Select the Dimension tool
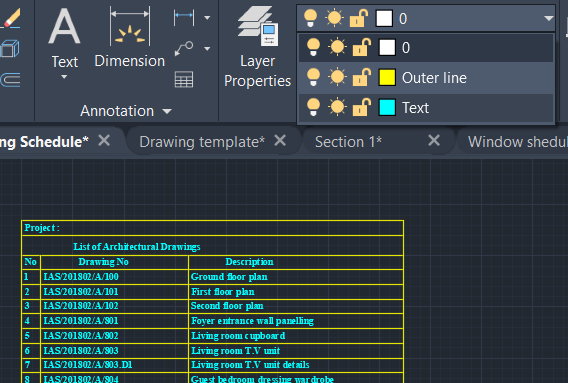Screen dimensions: 568x383 click(130, 38)
